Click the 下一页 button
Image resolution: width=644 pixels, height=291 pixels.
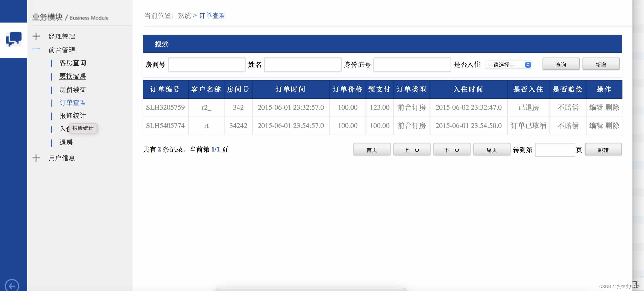pyautogui.click(x=452, y=150)
